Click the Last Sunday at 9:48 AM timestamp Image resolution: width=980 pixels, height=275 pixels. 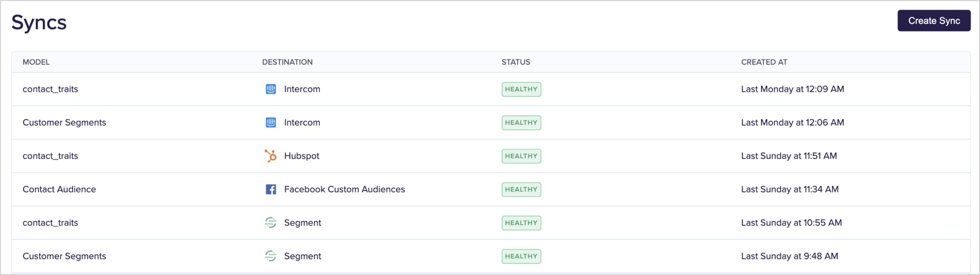click(x=789, y=256)
